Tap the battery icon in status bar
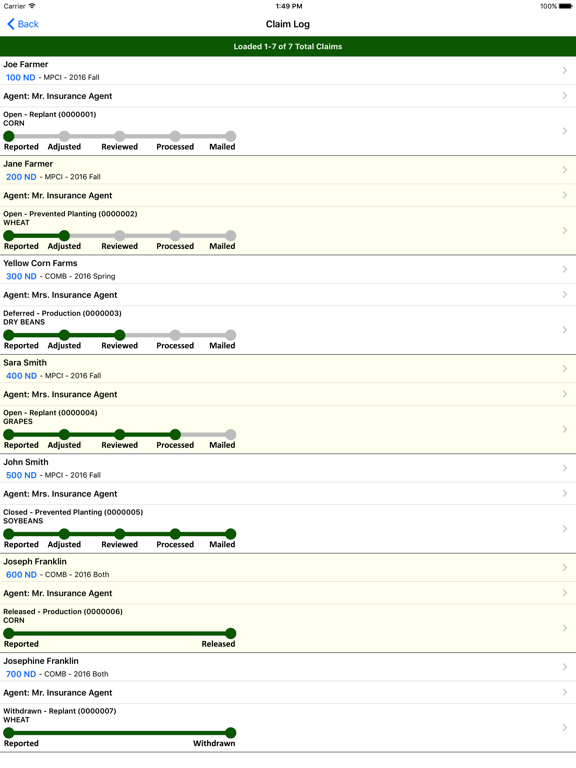576x768 pixels. coord(567,6)
